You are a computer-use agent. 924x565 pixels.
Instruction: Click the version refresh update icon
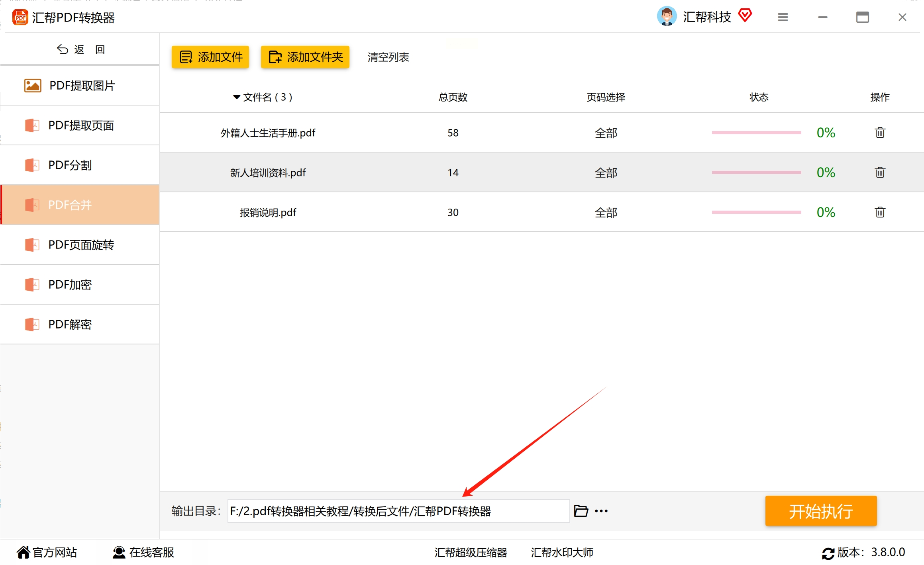pos(828,553)
